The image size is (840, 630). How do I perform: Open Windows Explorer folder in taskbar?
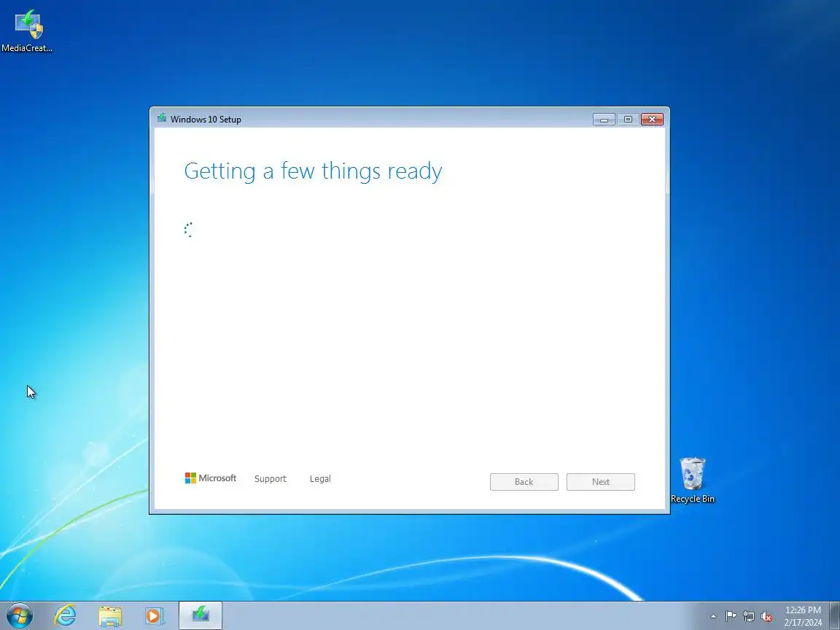click(110, 616)
